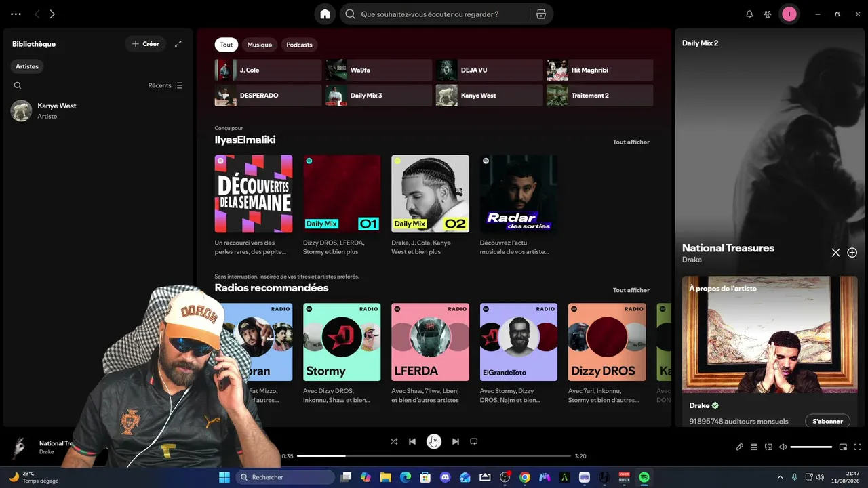The height and width of the screenshot is (488, 868).
Task: Open the Radar des sorties playlist
Action: click(x=519, y=206)
